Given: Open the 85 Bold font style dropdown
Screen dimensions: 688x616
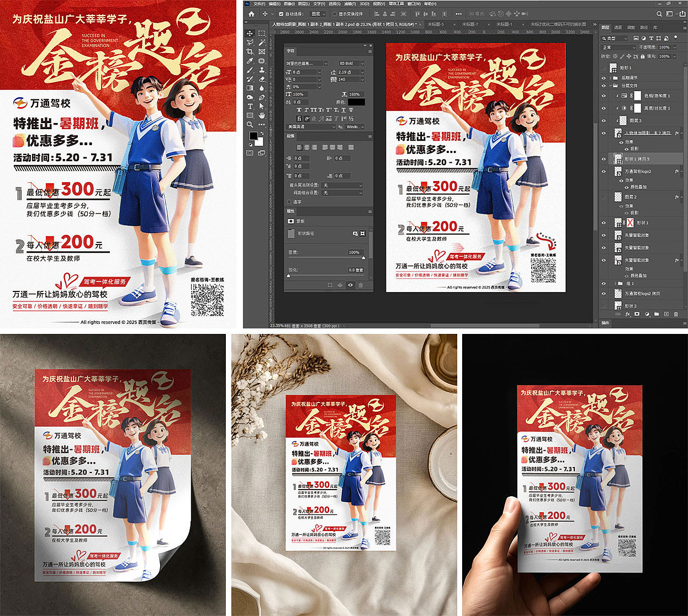Looking at the screenshot, I should point(351,63).
